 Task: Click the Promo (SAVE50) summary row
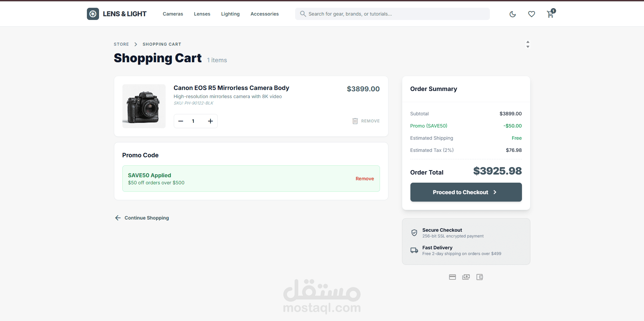(466, 126)
